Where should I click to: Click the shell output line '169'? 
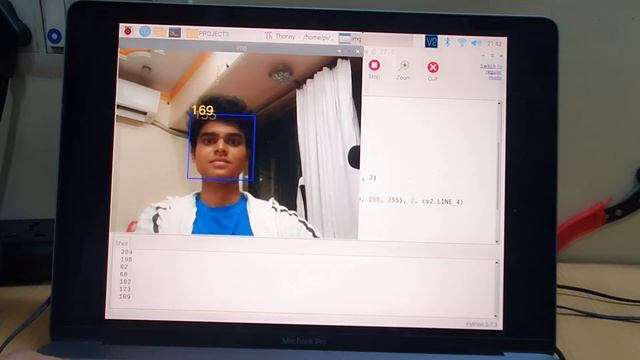click(125, 297)
